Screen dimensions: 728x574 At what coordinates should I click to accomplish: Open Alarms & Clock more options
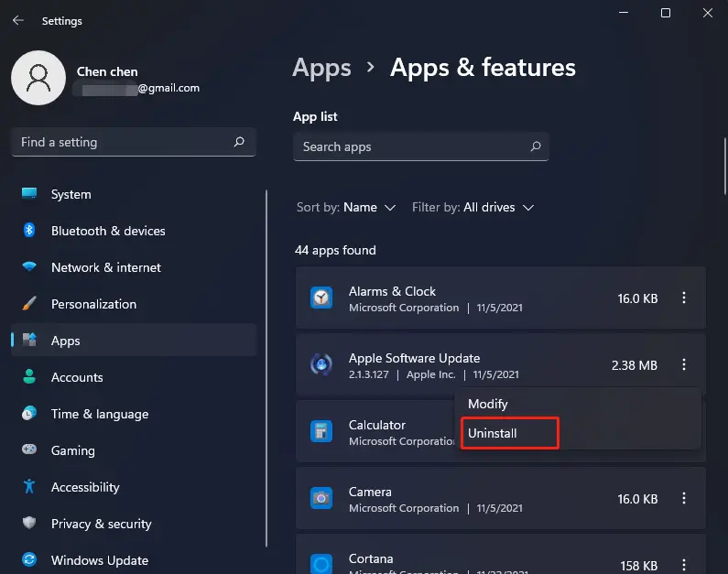coord(684,298)
